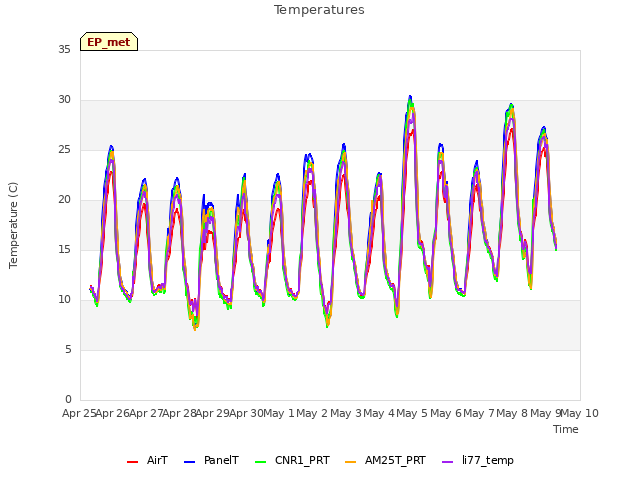This screenshot has width=640, height=480.
Task: Click the Apr 26 x-axis date label
Action: click(x=113, y=414)
